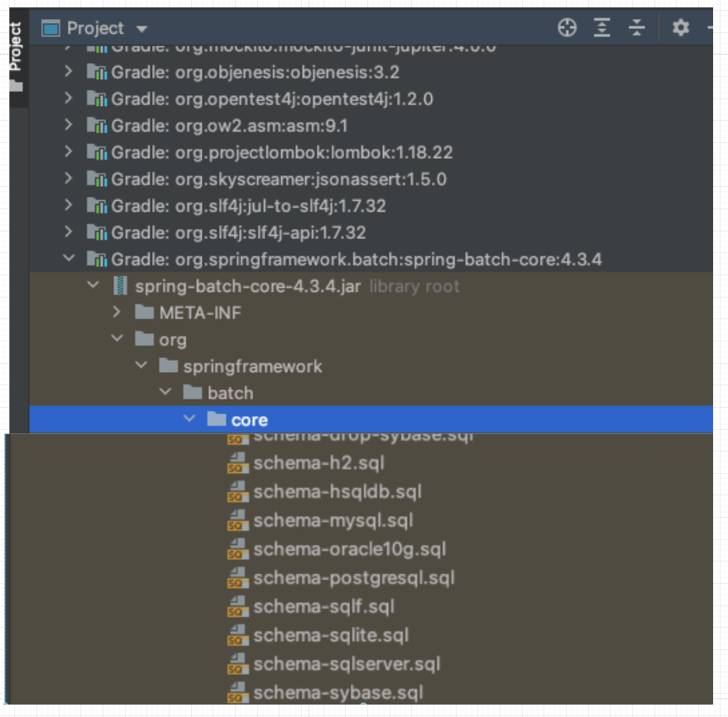The height and width of the screenshot is (717, 728).
Task: Select the 'META-INF' folder label
Action: 200,313
